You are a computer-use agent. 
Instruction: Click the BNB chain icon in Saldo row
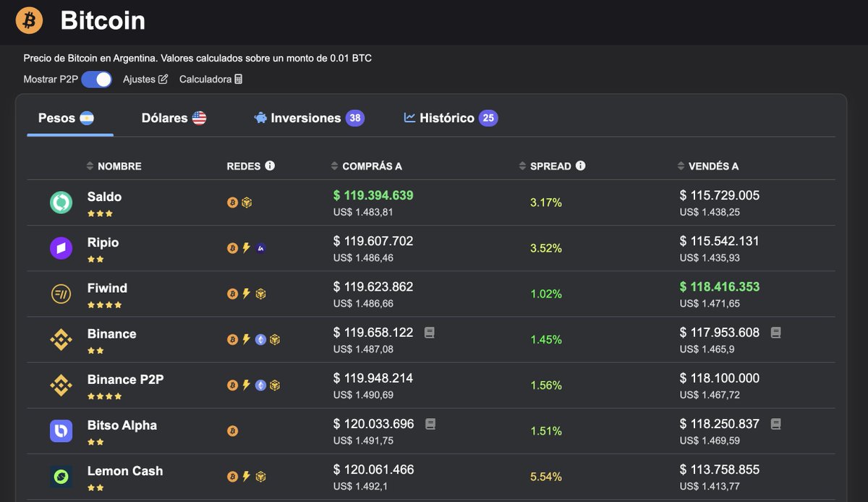click(x=247, y=203)
